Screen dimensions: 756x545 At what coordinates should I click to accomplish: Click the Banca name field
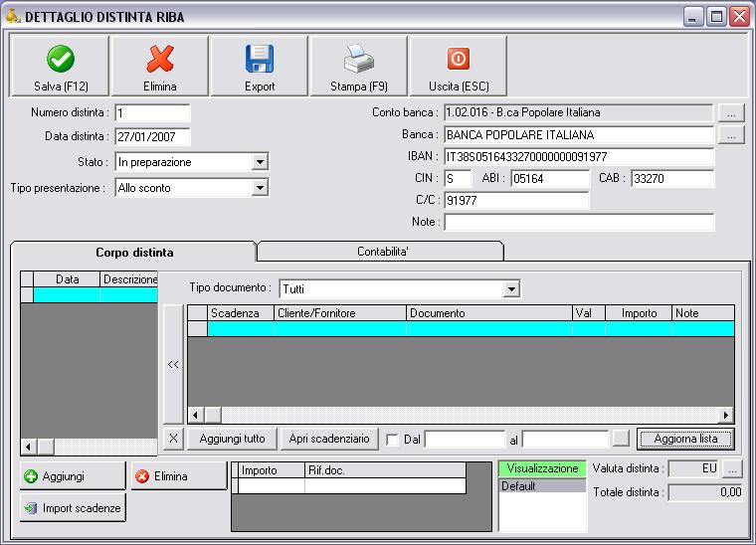pyautogui.click(x=579, y=135)
